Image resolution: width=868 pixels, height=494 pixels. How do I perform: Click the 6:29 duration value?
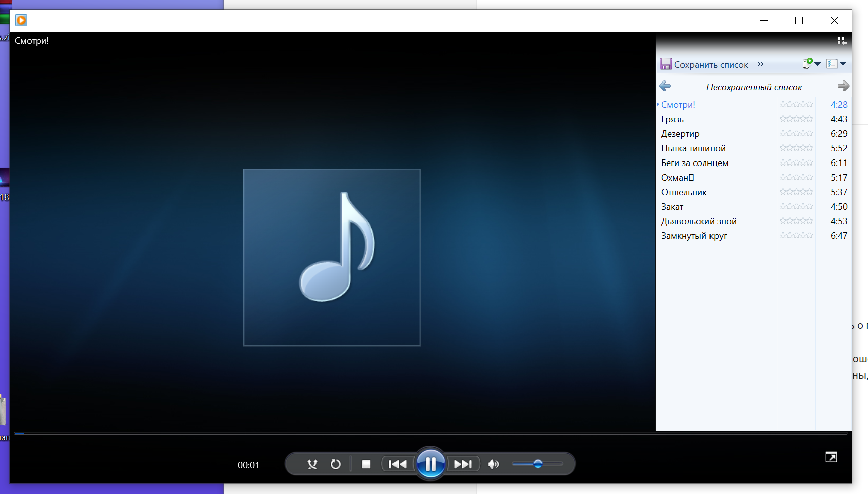click(839, 134)
